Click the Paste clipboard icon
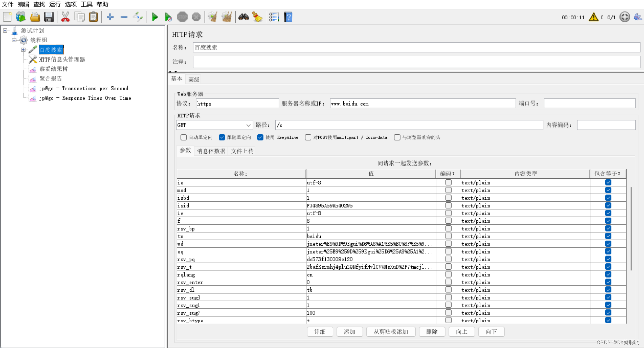 tap(93, 17)
